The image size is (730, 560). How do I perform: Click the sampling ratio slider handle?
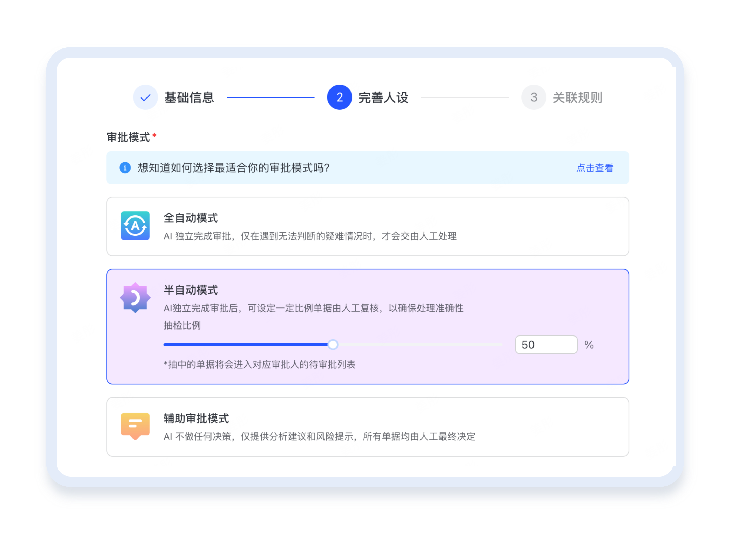click(333, 345)
